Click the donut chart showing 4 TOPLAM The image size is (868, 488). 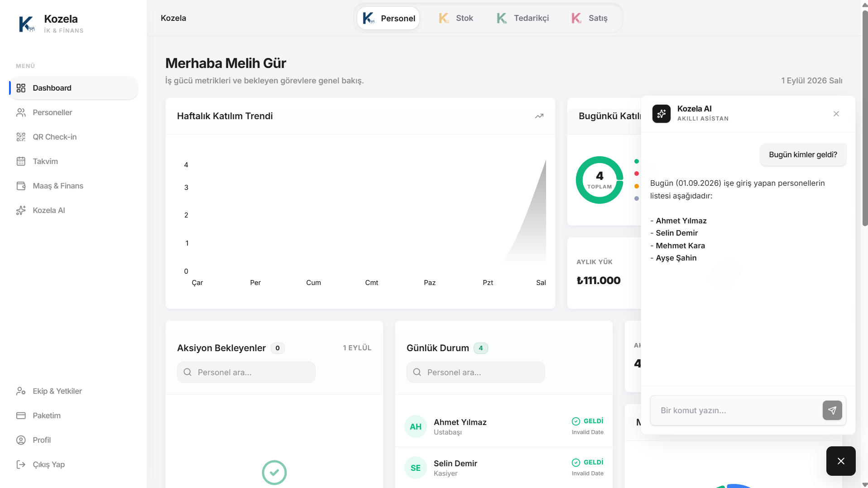(x=599, y=180)
